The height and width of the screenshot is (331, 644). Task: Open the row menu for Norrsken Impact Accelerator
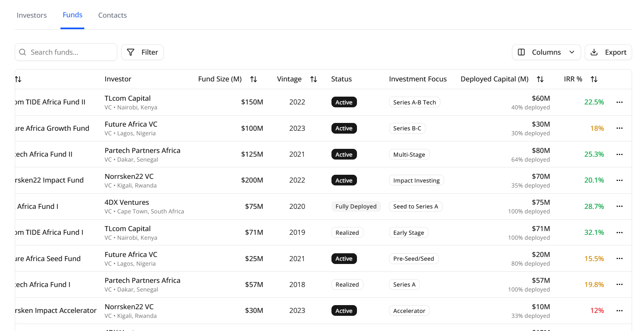click(619, 310)
